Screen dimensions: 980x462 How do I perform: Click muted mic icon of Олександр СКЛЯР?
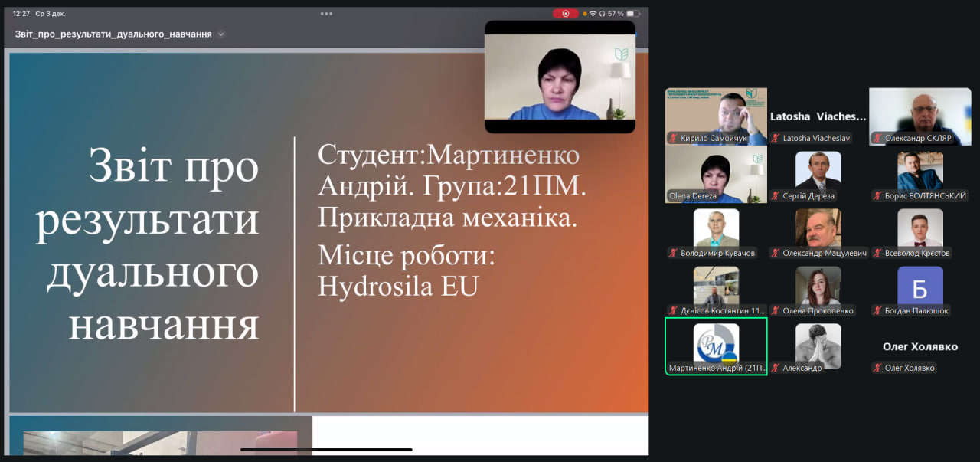coord(878,139)
